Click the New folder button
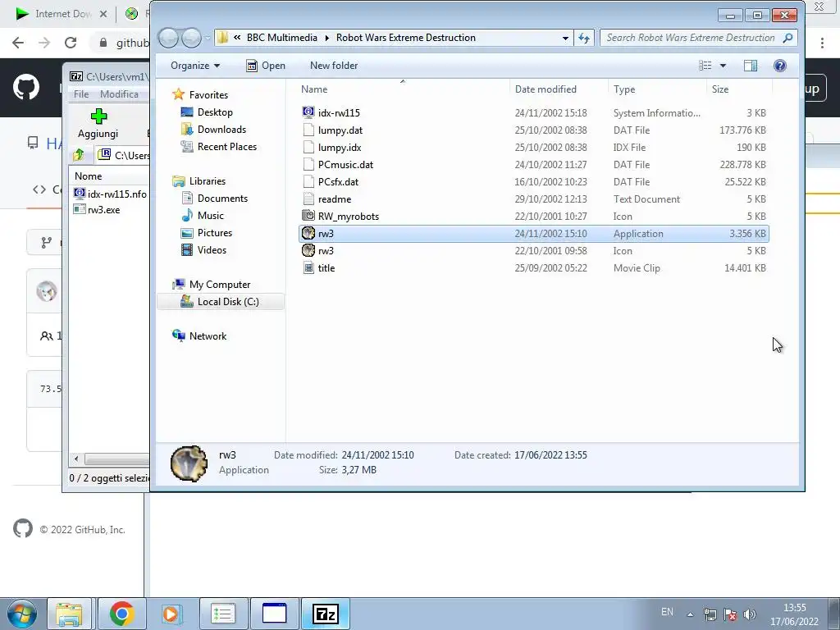The width and height of the screenshot is (840, 630). click(x=334, y=66)
